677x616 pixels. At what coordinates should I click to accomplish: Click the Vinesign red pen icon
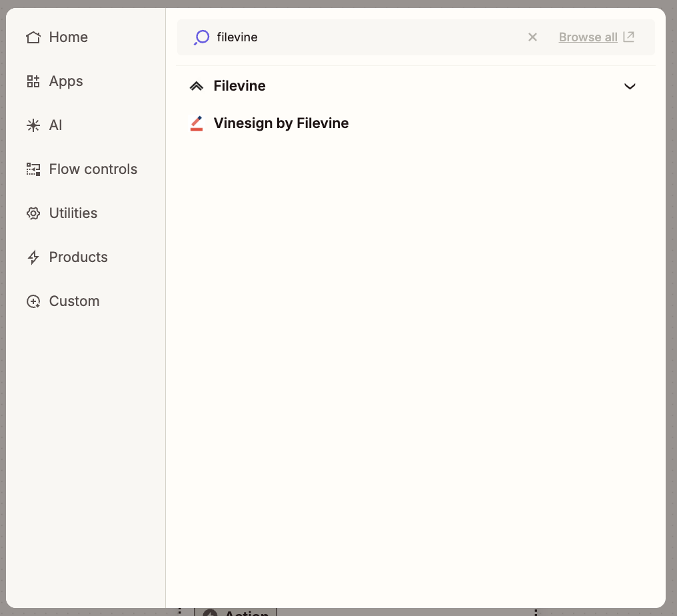point(196,123)
